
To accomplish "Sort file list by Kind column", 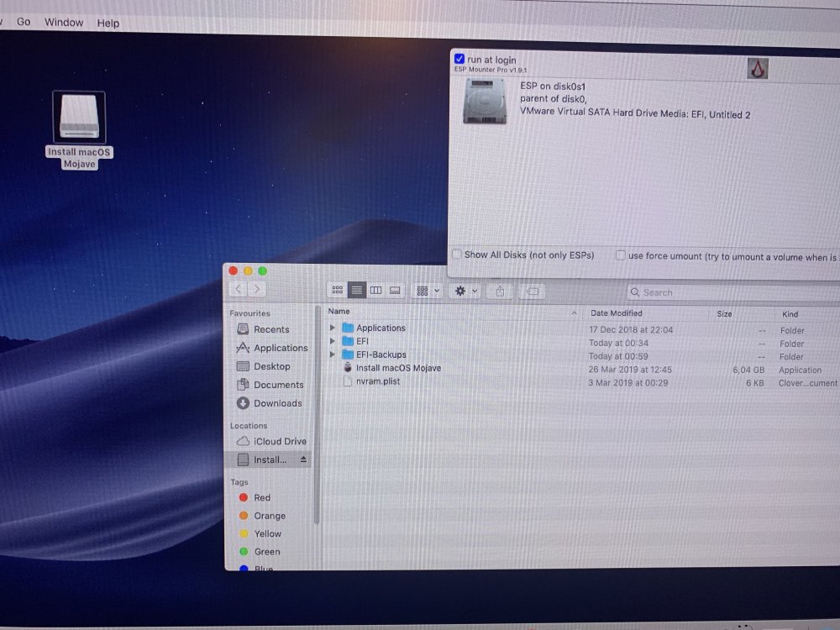I will click(x=790, y=314).
